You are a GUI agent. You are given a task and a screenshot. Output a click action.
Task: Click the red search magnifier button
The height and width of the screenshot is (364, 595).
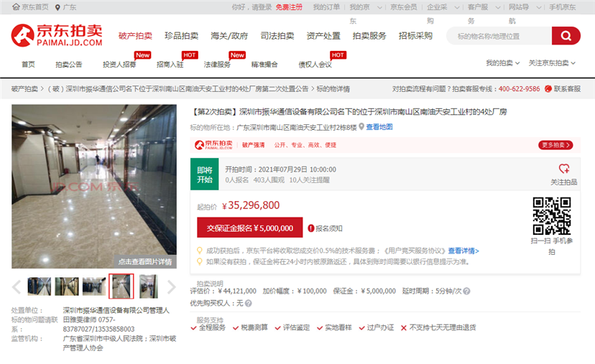pos(566,36)
